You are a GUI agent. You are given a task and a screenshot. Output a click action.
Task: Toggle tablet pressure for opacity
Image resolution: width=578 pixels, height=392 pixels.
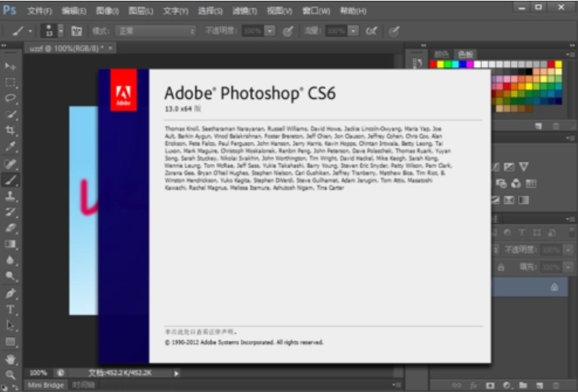click(287, 31)
